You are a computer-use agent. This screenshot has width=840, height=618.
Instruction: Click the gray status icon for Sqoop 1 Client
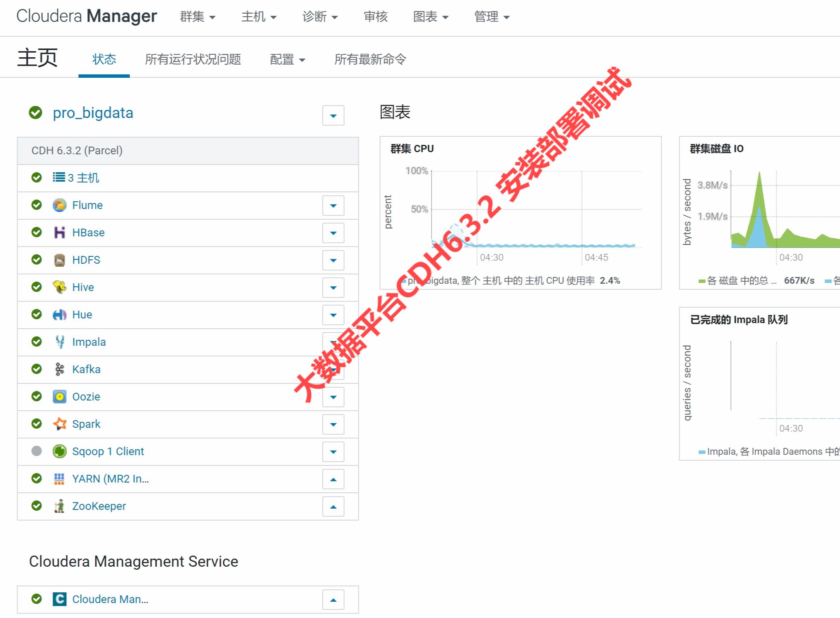tap(37, 451)
